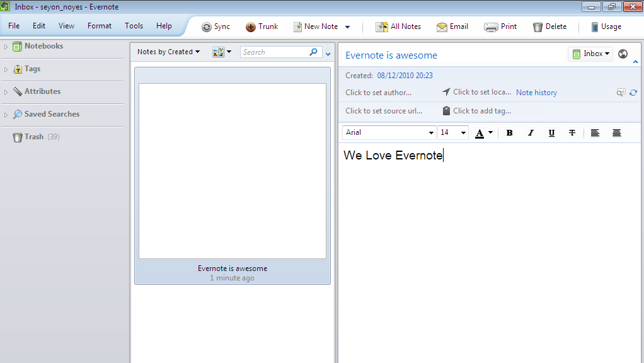Align text left

[595, 132]
